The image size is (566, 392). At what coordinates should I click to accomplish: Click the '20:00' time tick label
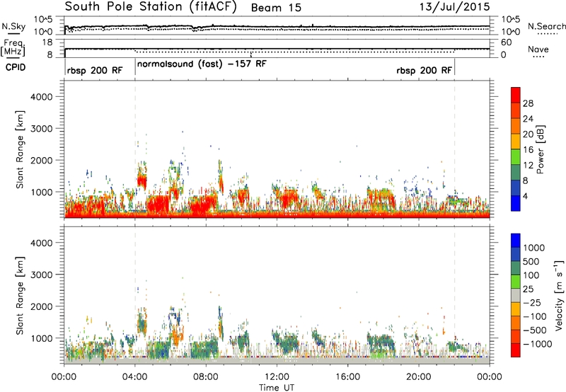tap(419, 377)
